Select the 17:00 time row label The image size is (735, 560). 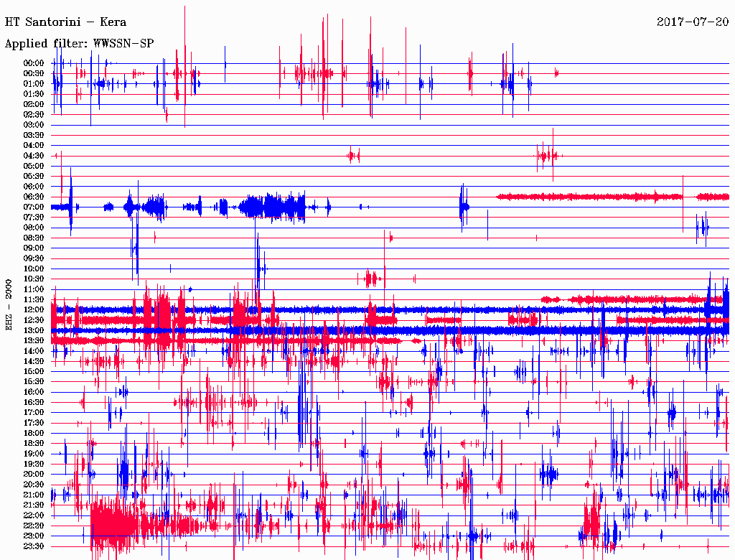tap(34, 412)
